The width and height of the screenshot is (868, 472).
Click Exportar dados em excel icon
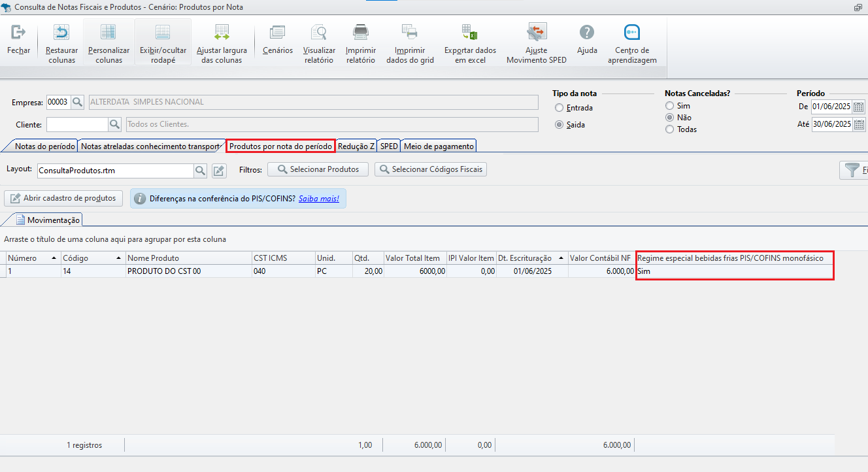[470, 32]
